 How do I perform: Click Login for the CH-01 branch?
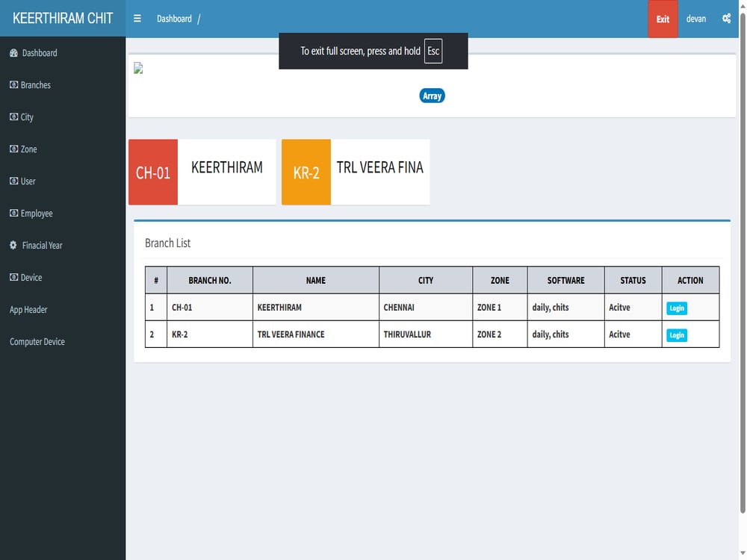pyautogui.click(x=677, y=308)
